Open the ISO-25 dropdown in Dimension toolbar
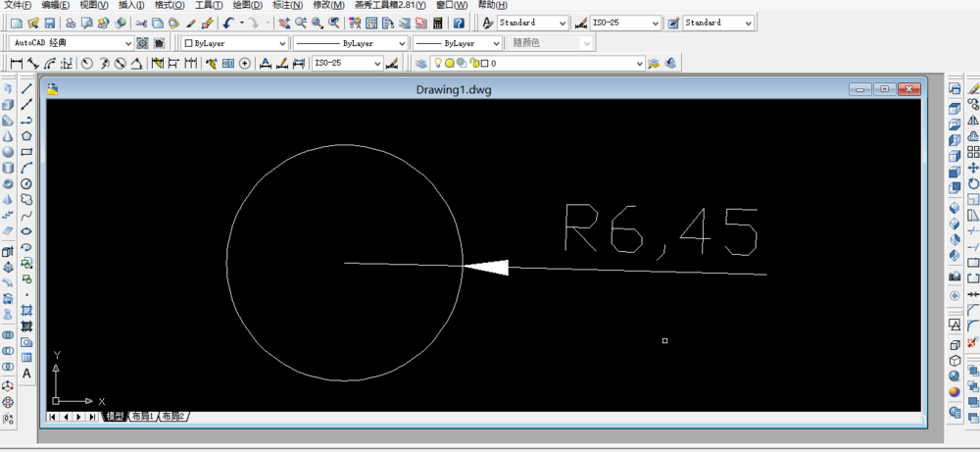 [348, 63]
